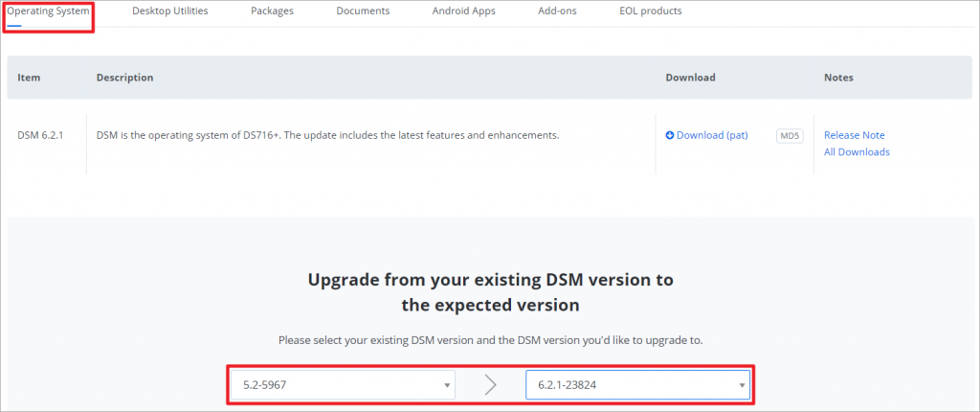
Task: Open the All Downloads link
Action: tap(857, 152)
